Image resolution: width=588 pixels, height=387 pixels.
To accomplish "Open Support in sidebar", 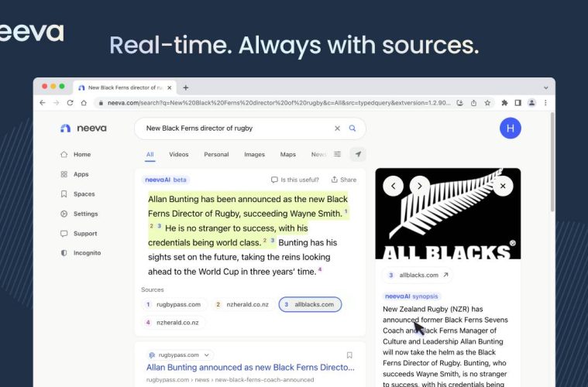I will pyautogui.click(x=79, y=234).
